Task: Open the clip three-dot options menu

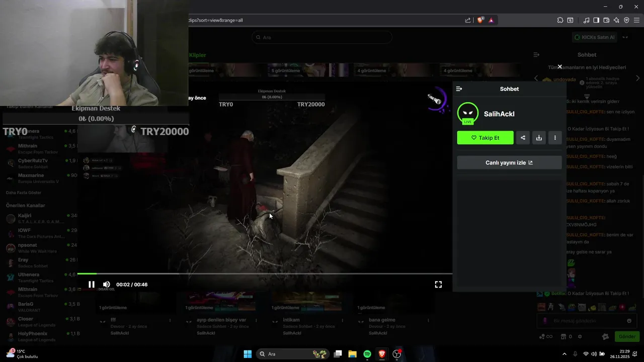Action: click(x=555, y=138)
